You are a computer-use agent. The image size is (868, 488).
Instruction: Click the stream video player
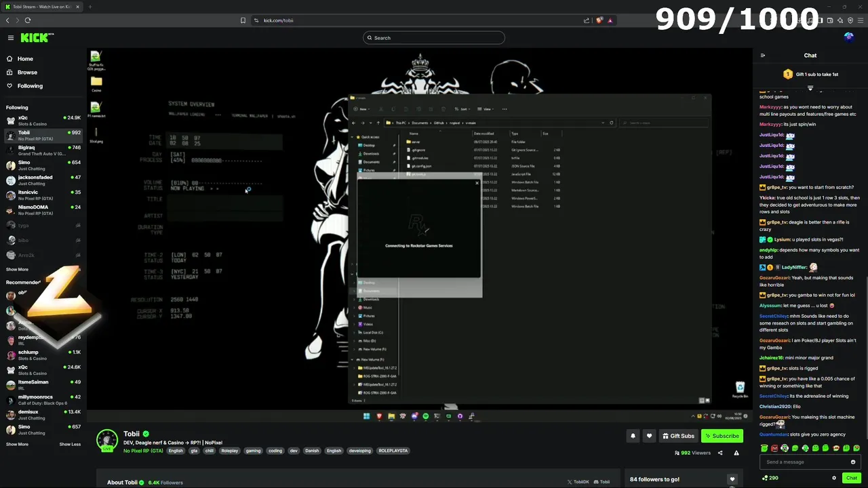point(419,235)
